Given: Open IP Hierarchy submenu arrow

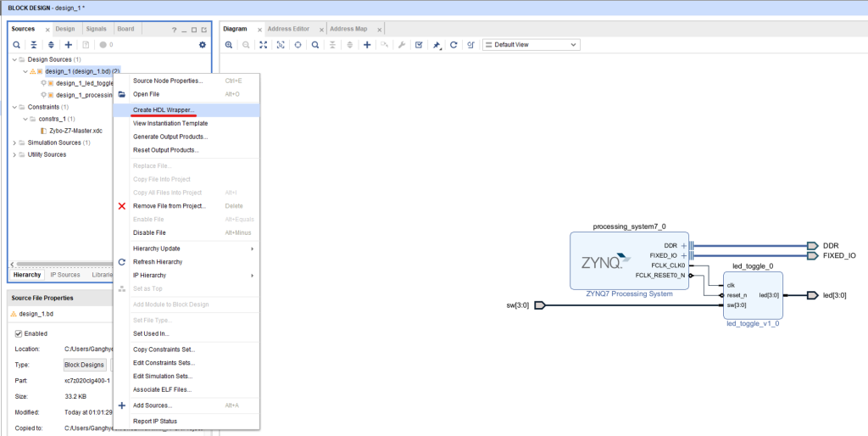Looking at the screenshot, I should [x=253, y=276].
